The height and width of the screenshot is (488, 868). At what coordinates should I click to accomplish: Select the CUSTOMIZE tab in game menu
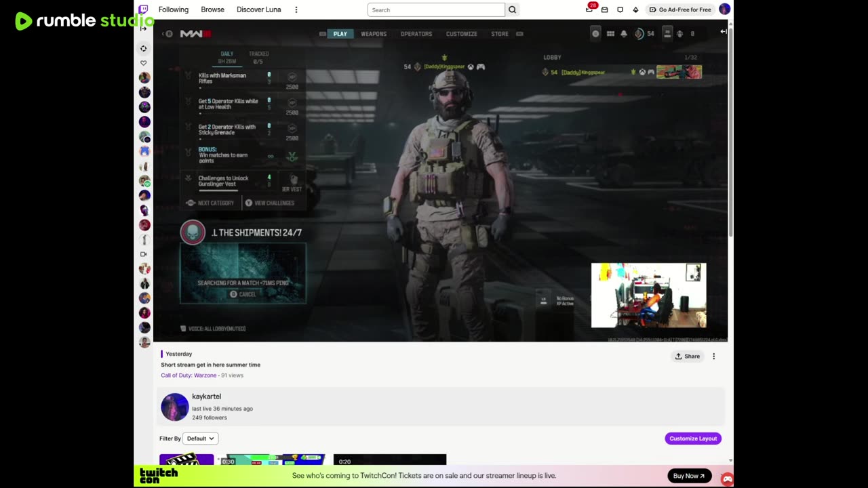pos(462,34)
